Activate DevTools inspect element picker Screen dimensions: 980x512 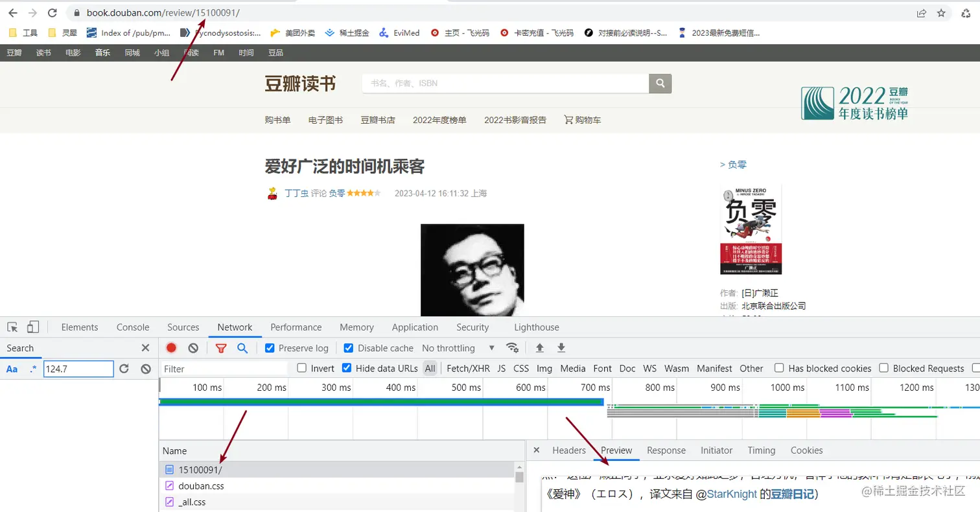point(13,327)
